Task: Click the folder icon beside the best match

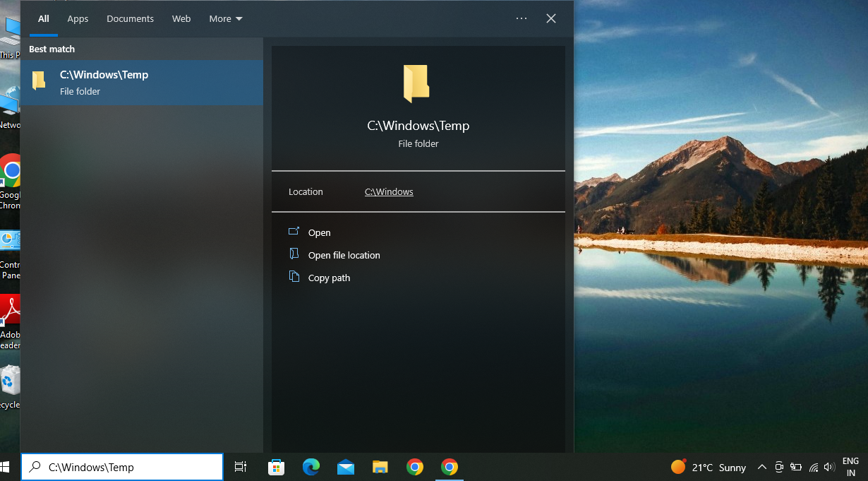Action: click(40, 81)
